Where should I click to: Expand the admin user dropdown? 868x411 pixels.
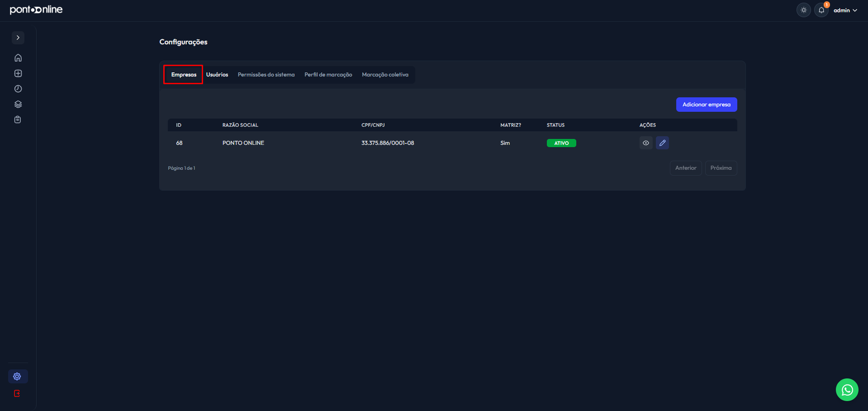tap(845, 10)
